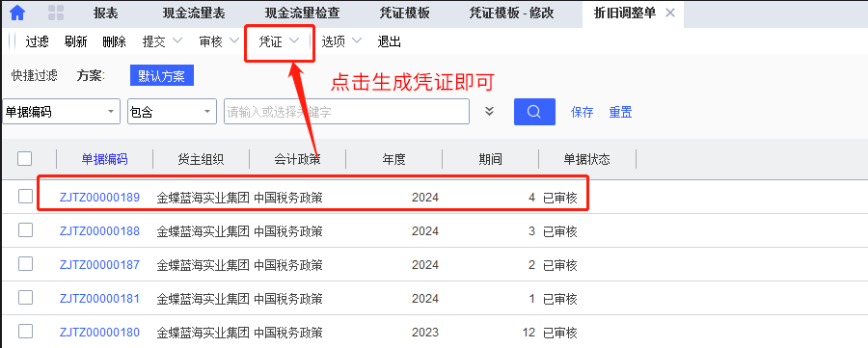Select the 折旧调整单 tab

pos(625,13)
